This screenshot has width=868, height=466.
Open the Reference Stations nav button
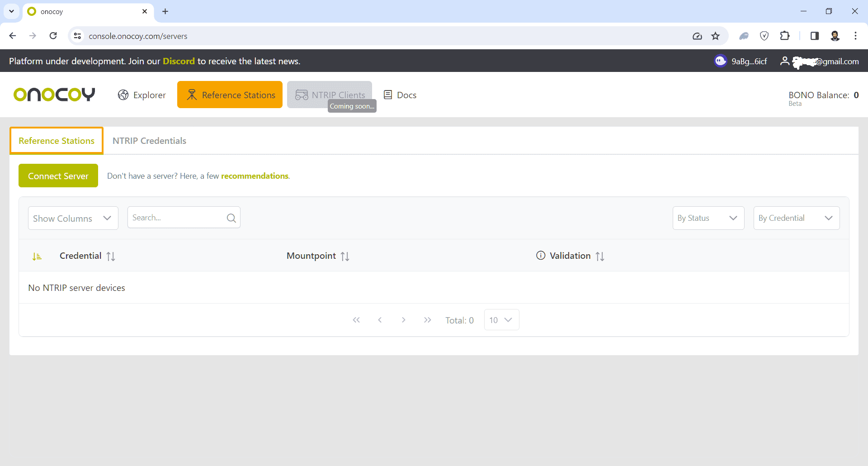(230, 95)
